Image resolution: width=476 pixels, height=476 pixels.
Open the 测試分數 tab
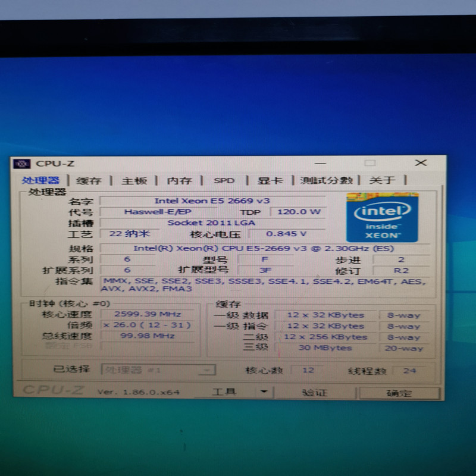pos(326,181)
